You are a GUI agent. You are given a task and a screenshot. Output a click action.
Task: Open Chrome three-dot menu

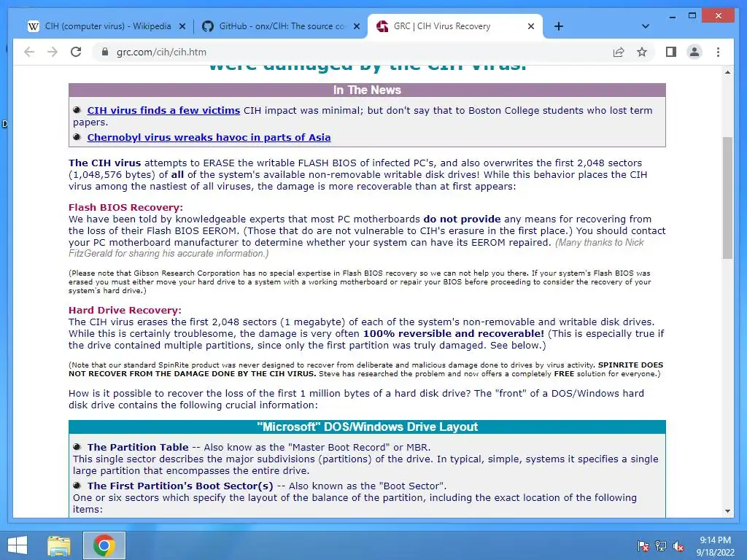tap(718, 52)
